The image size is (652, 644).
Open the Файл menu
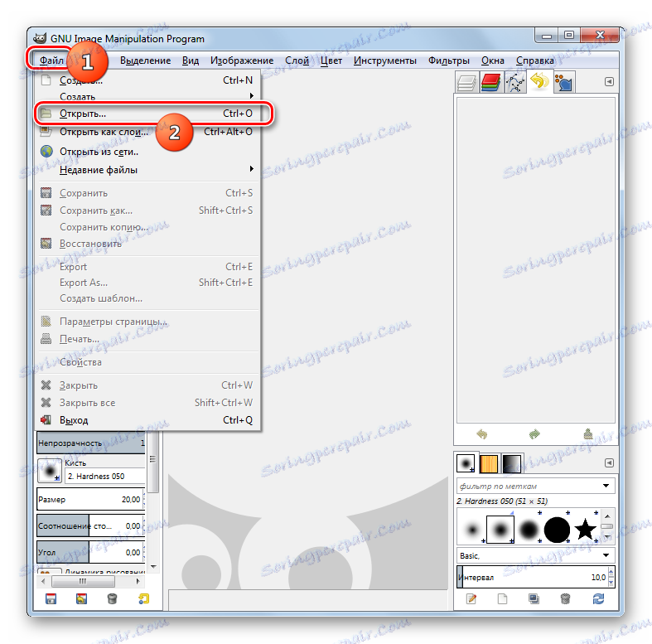tap(51, 61)
